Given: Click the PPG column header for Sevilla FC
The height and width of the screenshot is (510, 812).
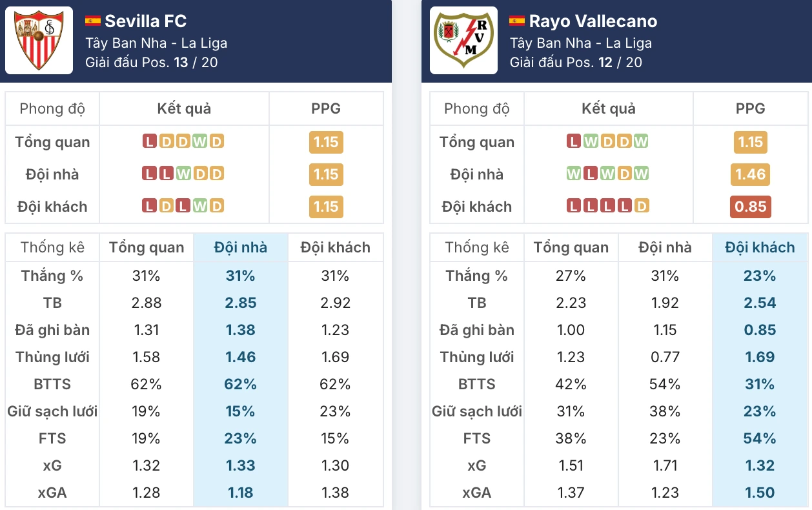Looking at the screenshot, I should (326, 108).
